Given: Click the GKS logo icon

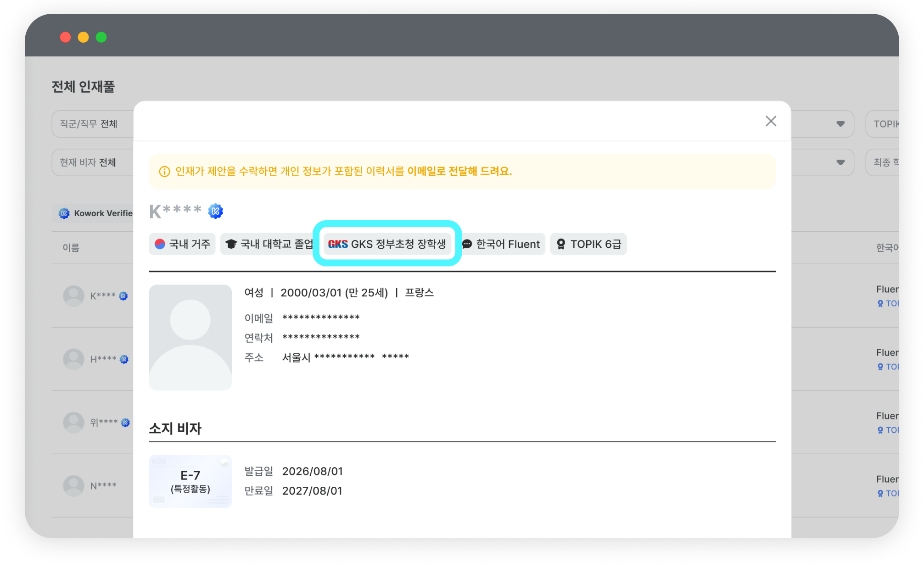Looking at the screenshot, I should (x=338, y=244).
